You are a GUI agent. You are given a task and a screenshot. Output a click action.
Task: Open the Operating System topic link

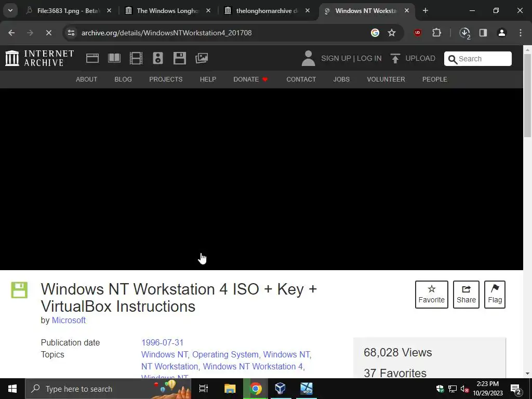coord(225,354)
